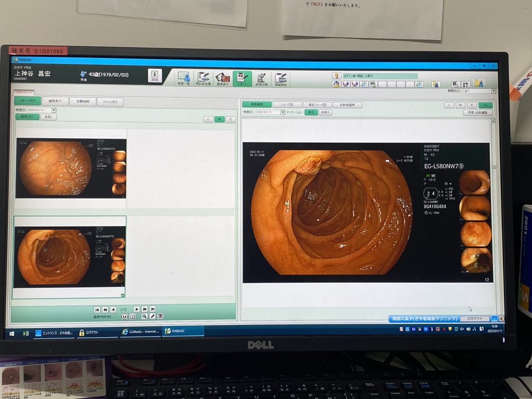Open the 画像表示 image display toolbar icon
The height and width of the screenshot is (399, 532).
[222, 78]
